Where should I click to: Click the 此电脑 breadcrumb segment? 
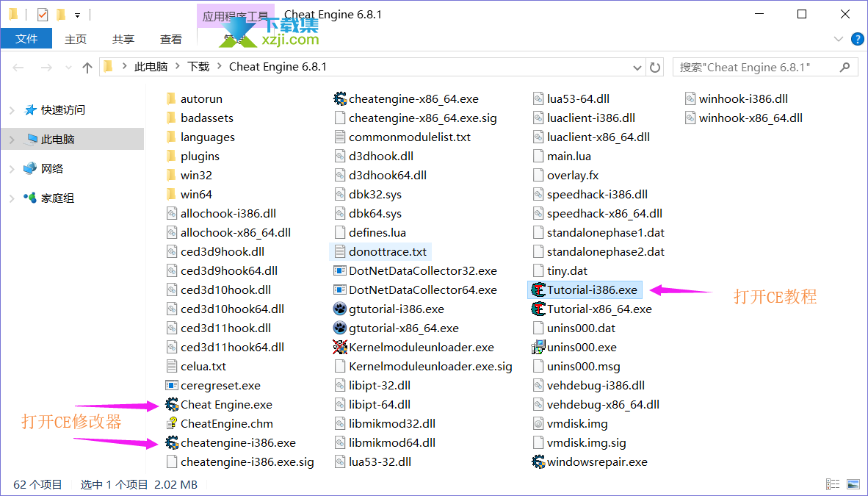pyautogui.click(x=151, y=67)
